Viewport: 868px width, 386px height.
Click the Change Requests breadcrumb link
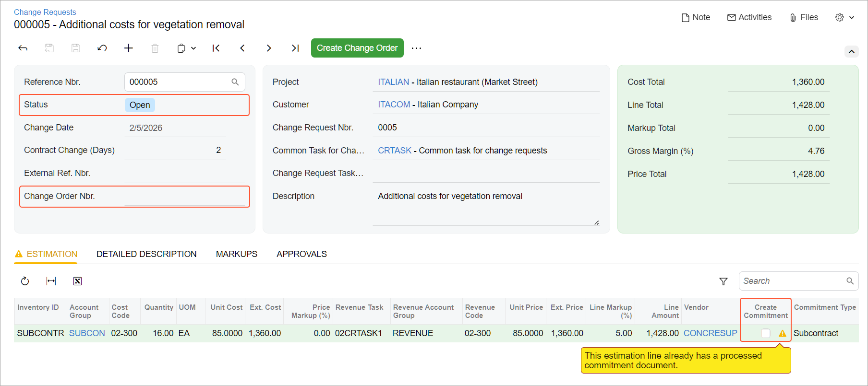pos(45,12)
